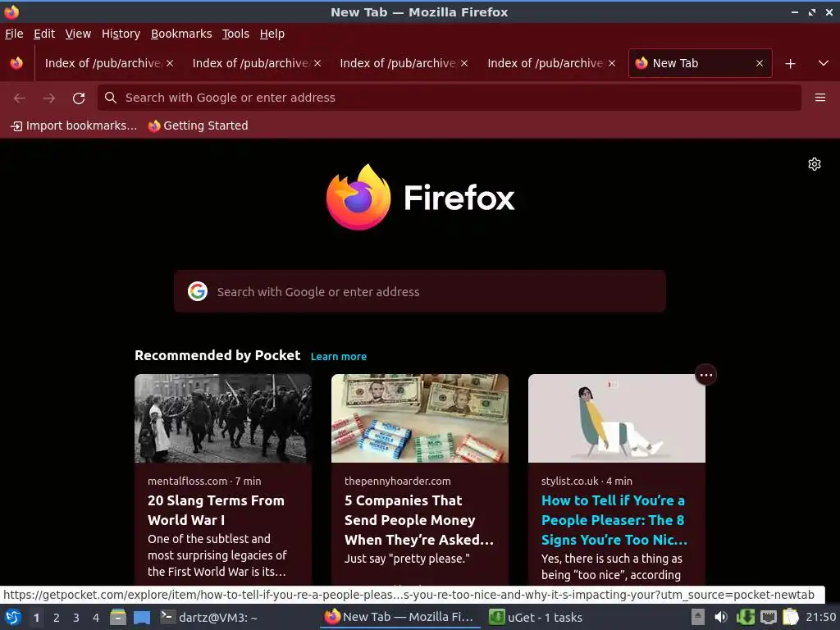The height and width of the screenshot is (630, 840).
Task: Click the Just say "pretty please." description
Action: pos(407,558)
